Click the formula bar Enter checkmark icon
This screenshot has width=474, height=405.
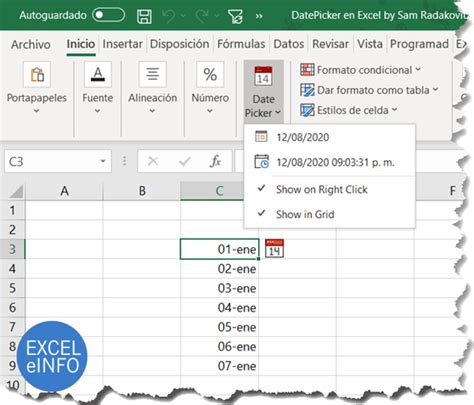pyautogui.click(x=184, y=162)
